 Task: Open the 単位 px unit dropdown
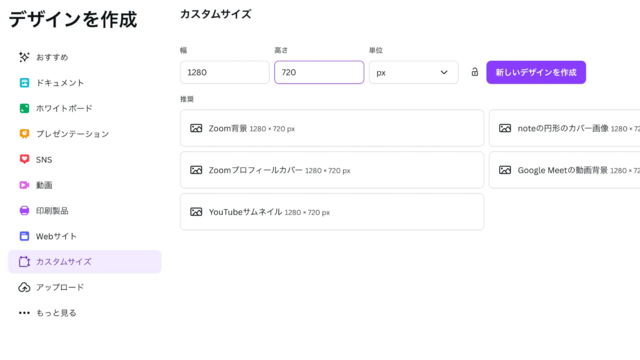click(x=413, y=72)
